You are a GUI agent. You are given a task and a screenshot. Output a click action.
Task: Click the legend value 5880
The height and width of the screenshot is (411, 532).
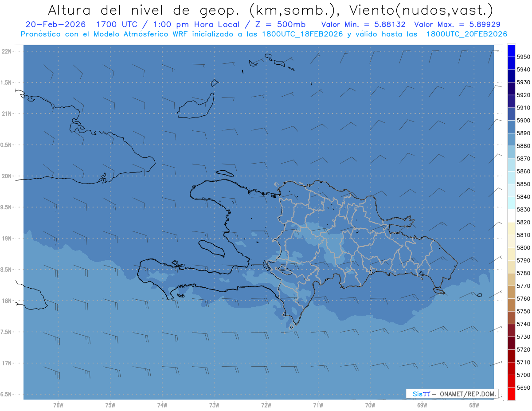pyautogui.click(x=523, y=146)
